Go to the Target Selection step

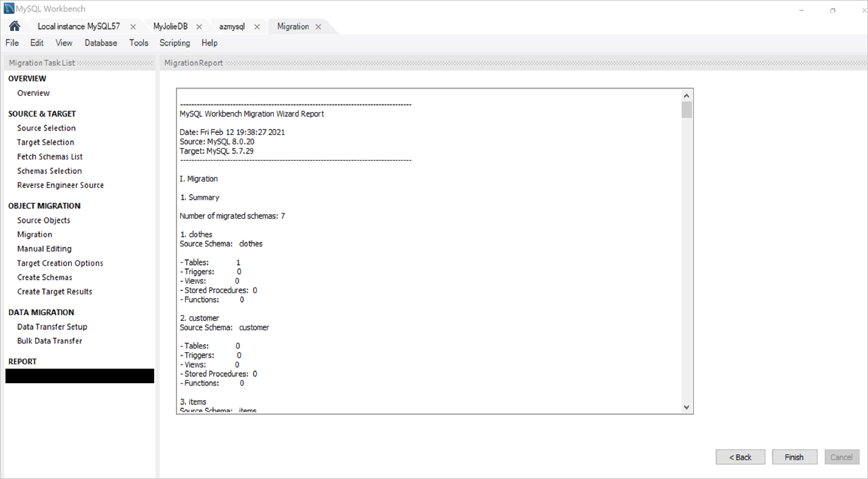point(46,142)
